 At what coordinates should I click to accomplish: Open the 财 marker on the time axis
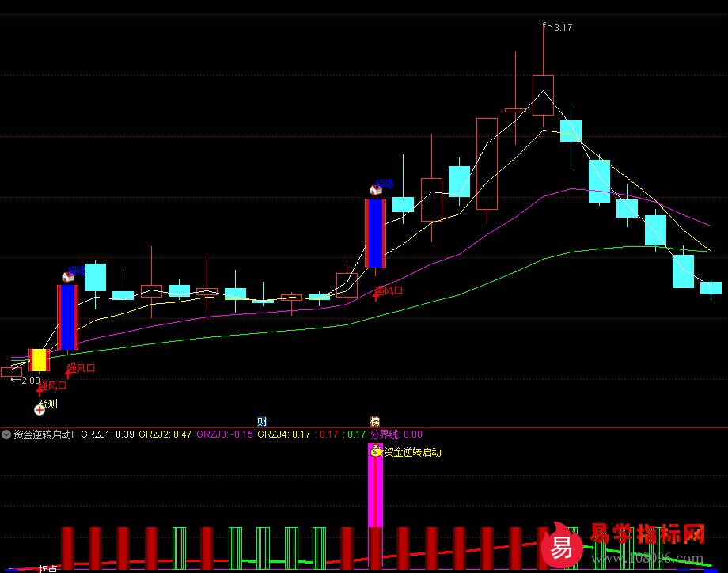pos(262,421)
